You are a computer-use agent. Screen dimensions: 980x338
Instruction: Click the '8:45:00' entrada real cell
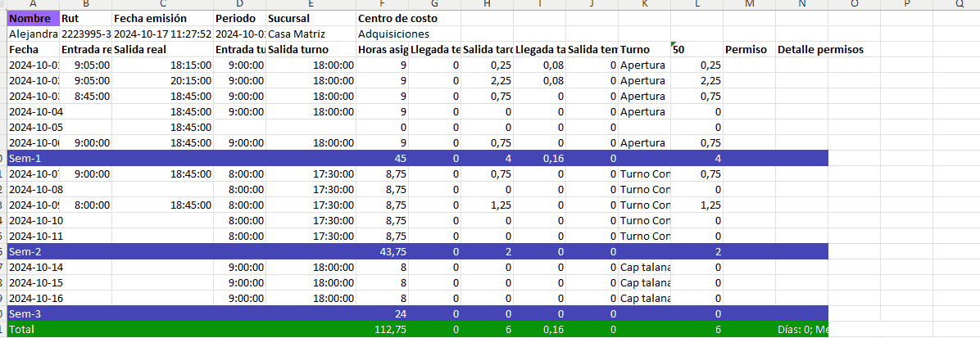coord(86,97)
